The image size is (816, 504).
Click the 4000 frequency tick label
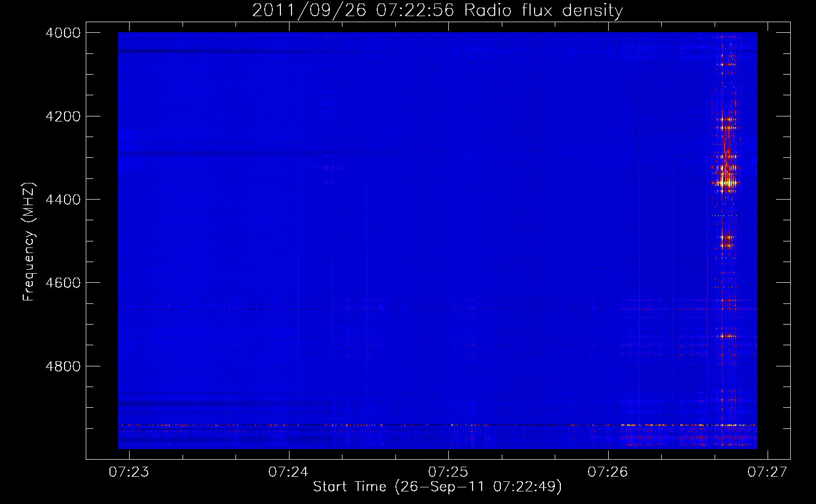click(63, 33)
